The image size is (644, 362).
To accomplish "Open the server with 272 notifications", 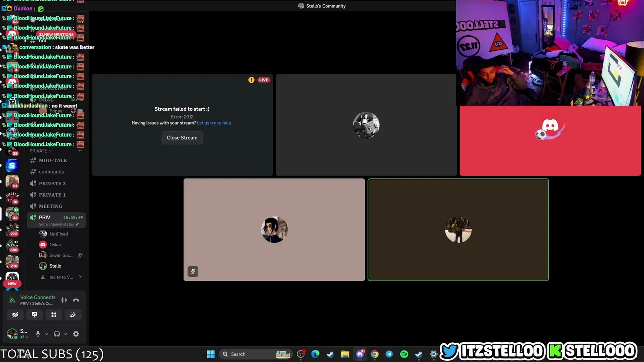I will pyautogui.click(x=12, y=229).
